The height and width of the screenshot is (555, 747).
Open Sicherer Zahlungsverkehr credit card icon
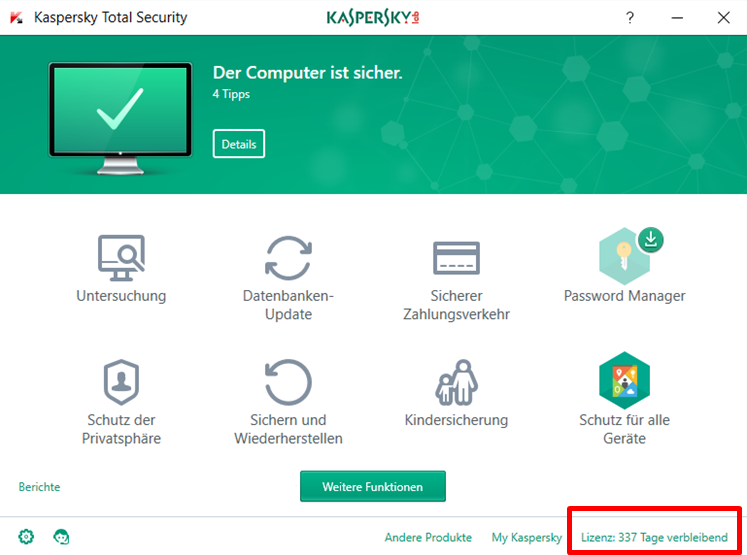(456, 258)
